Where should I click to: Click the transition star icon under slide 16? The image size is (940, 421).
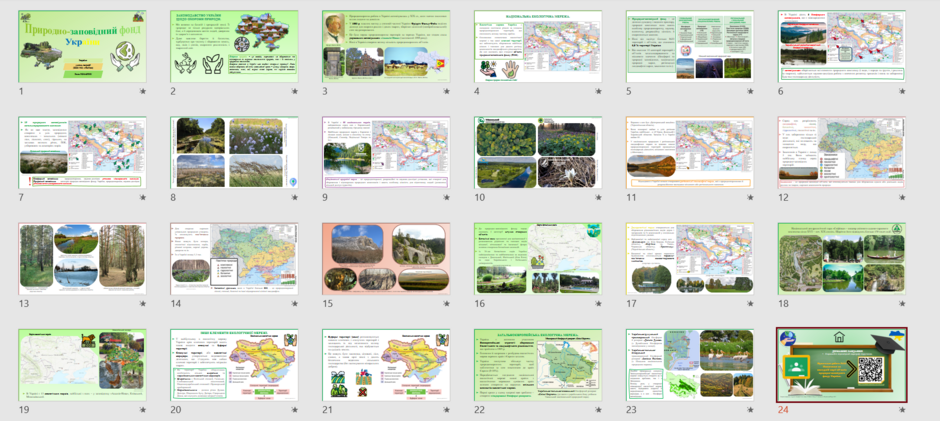[x=598, y=303]
